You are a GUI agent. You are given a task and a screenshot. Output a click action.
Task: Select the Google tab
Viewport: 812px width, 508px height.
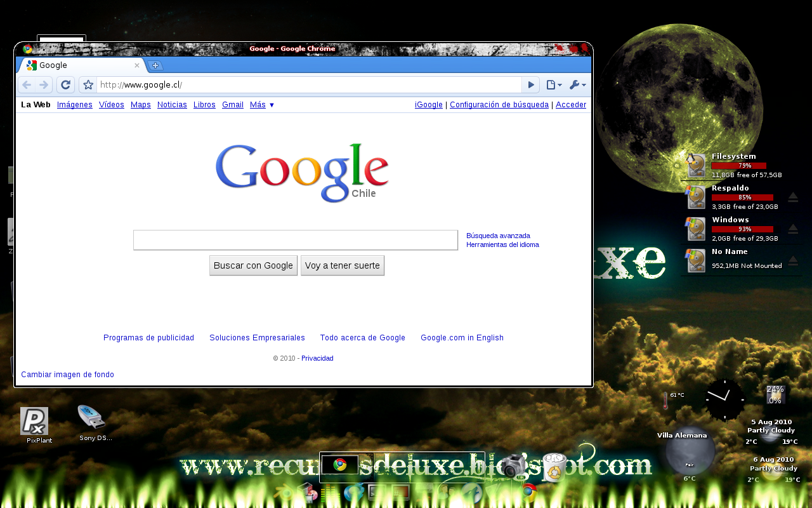pyautogui.click(x=81, y=65)
